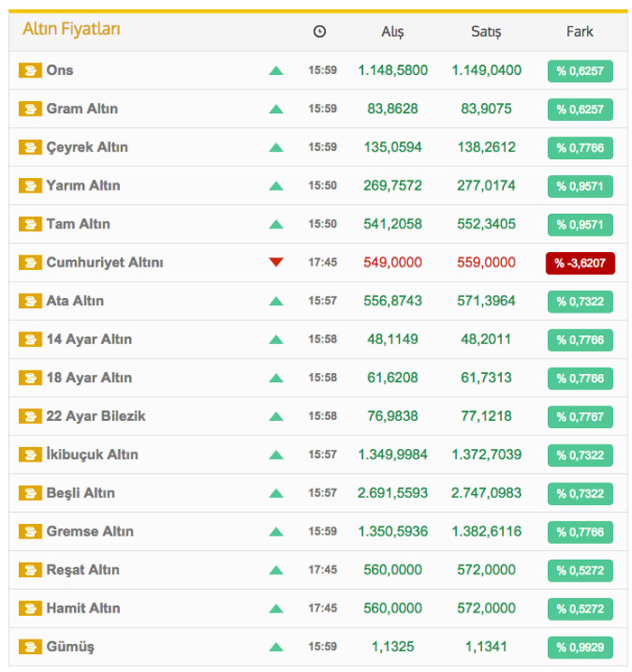Click the gold icon next to Gram Altın
The height and width of the screenshot is (672, 632).
coord(31,109)
